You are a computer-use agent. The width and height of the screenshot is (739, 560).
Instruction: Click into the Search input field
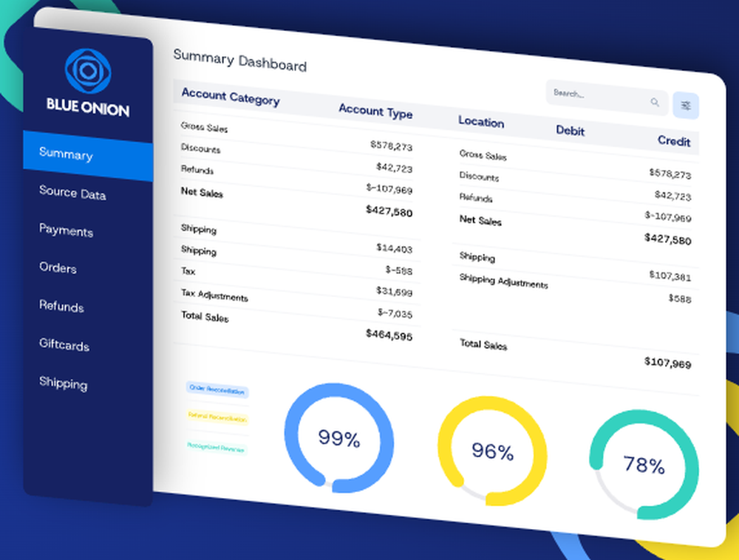pos(607,98)
